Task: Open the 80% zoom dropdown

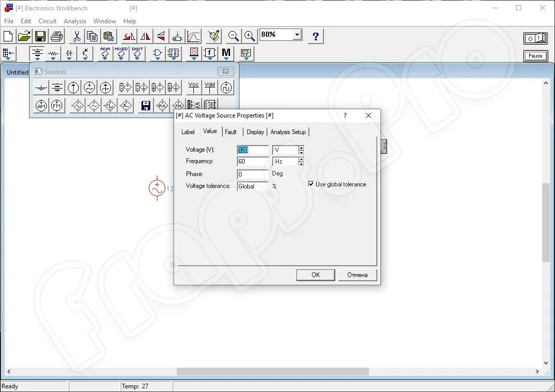Action: click(297, 35)
